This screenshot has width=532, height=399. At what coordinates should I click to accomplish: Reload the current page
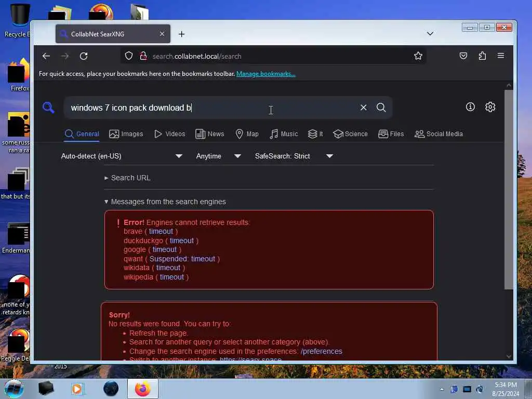click(x=84, y=56)
